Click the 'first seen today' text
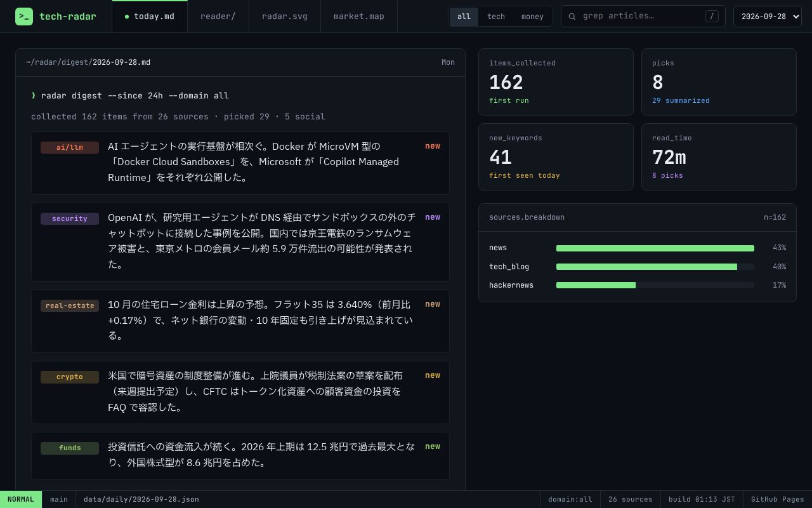This screenshot has height=508, width=812. (525, 175)
